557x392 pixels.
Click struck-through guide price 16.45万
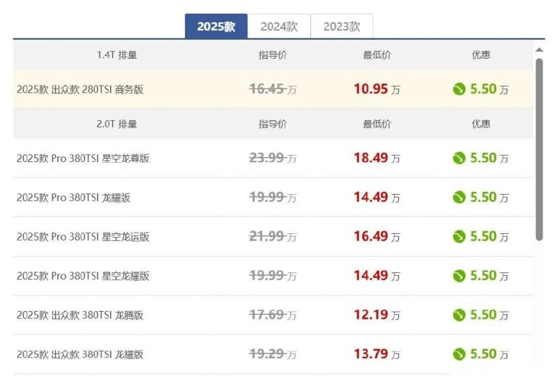coord(273,89)
